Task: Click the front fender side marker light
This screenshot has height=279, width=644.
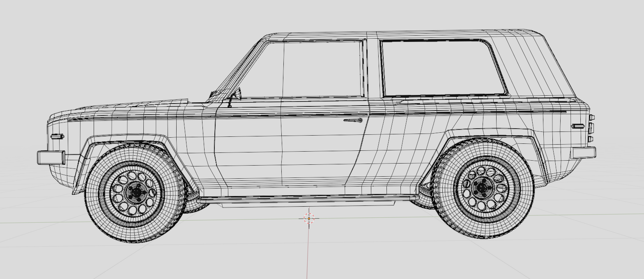Action: pyautogui.click(x=57, y=136)
